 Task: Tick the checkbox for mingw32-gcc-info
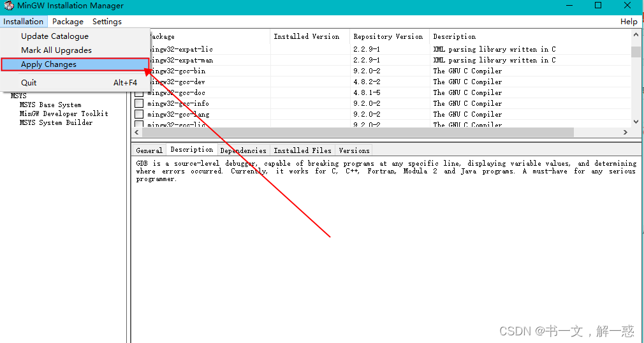tap(139, 103)
